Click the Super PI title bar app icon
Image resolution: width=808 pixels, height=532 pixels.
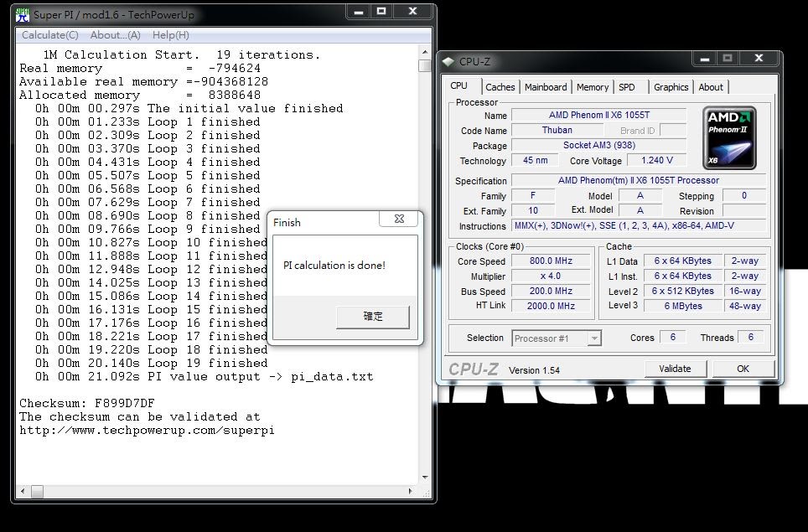[23, 15]
